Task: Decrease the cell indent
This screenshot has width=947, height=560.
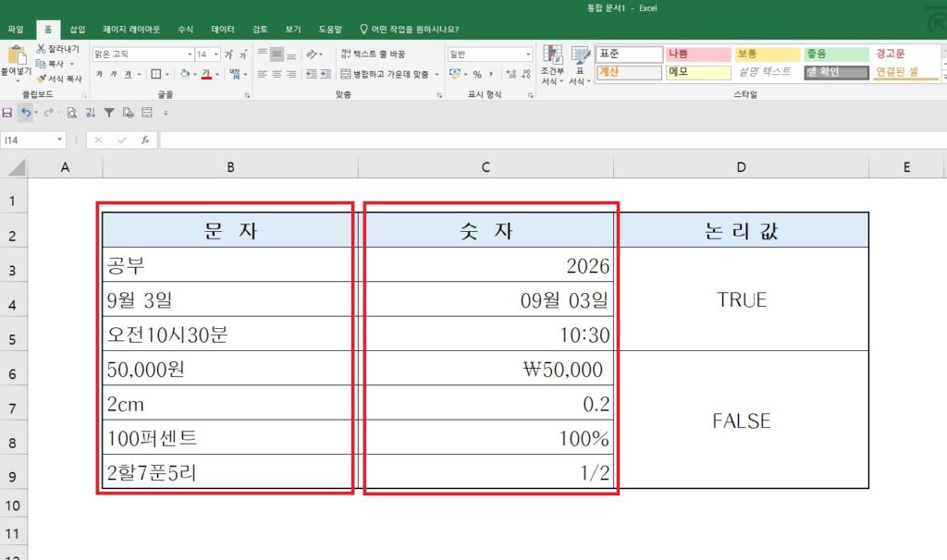Action: coord(311,74)
